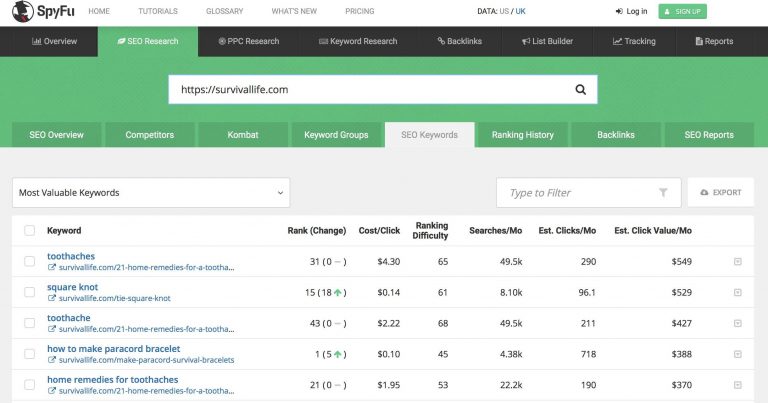Click the search magnifier icon
The height and width of the screenshot is (403, 768).
coord(580,89)
